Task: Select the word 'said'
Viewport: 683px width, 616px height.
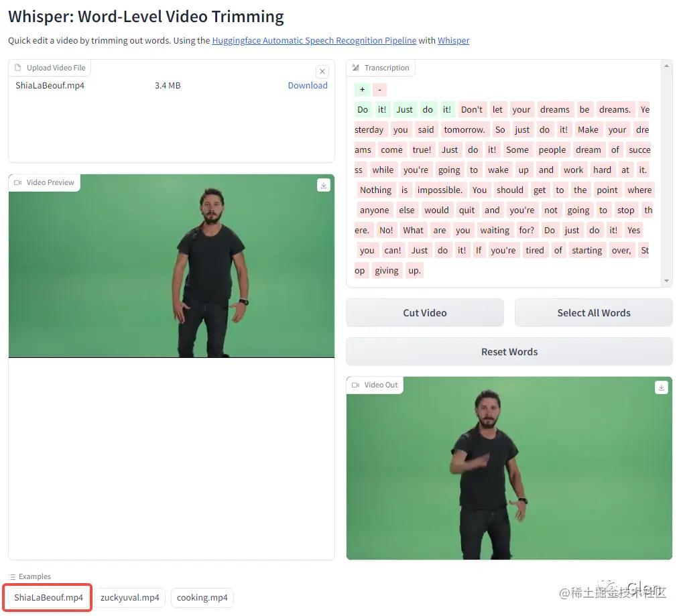Action: (x=426, y=130)
